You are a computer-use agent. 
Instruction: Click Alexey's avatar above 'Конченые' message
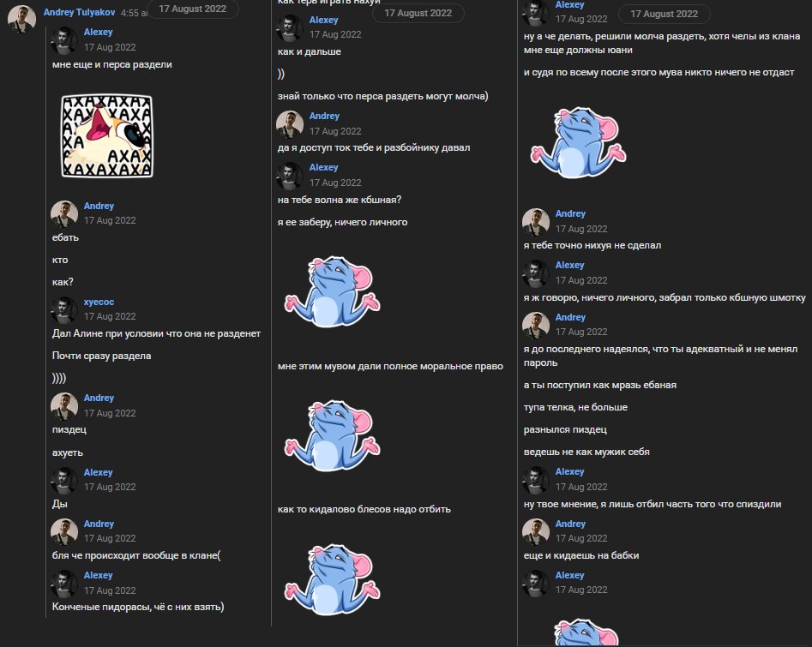[64, 584]
